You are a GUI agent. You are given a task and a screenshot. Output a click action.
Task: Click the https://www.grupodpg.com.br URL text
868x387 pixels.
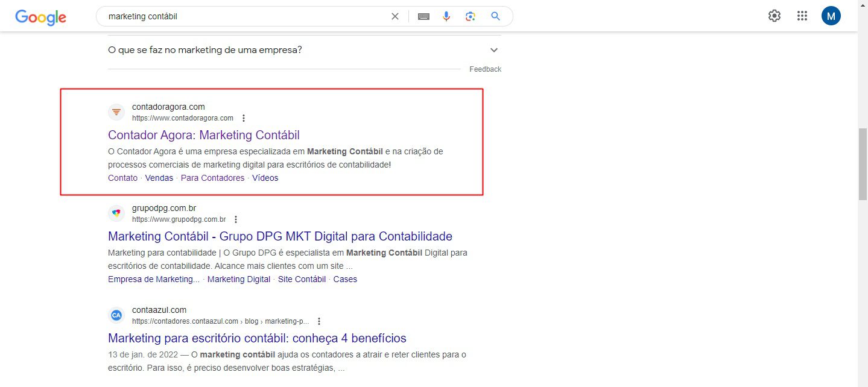pos(179,219)
